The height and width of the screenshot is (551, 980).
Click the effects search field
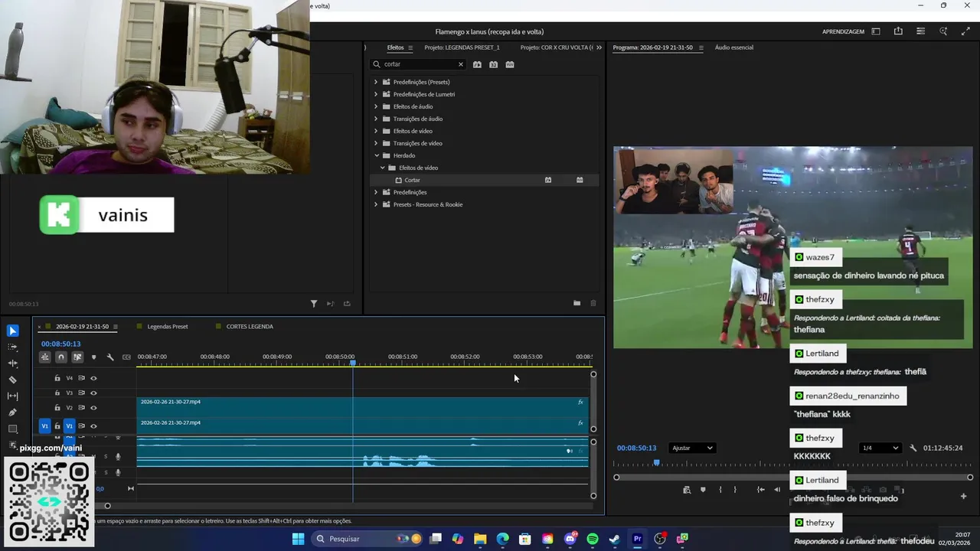click(x=418, y=64)
